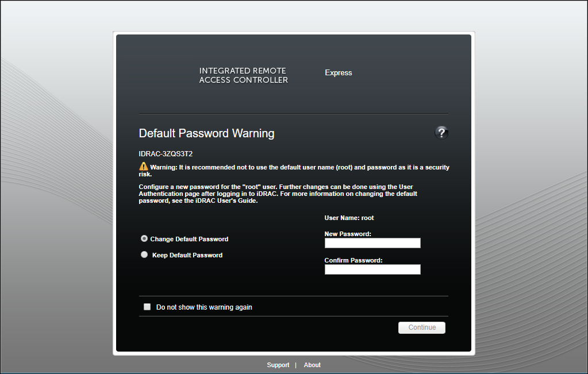588x374 pixels.
Task: Open the Support link
Action: [278, 365]
